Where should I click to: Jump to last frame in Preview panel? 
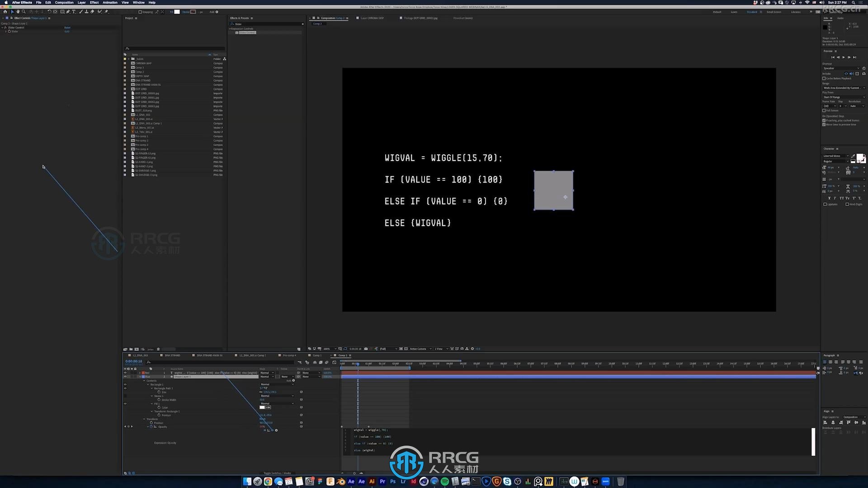pyautogui.click(x=855, y=57)
